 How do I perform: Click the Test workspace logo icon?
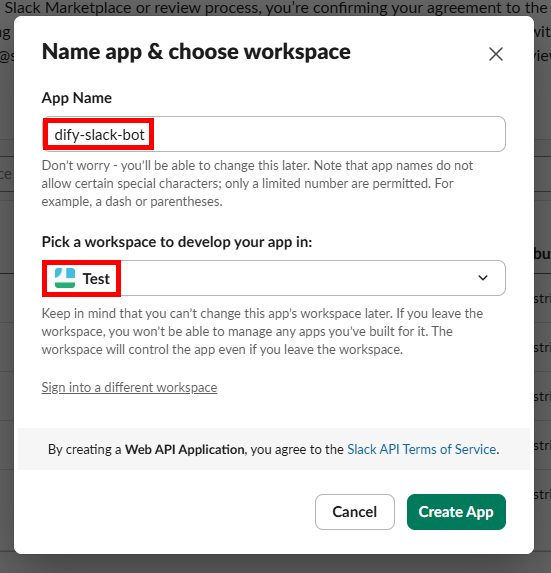65,278
